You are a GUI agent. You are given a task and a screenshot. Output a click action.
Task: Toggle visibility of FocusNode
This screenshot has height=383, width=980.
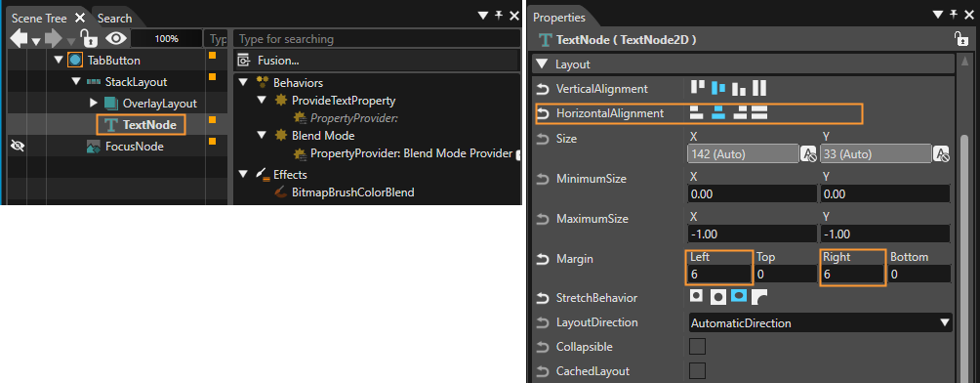click(x=19, y=147)
